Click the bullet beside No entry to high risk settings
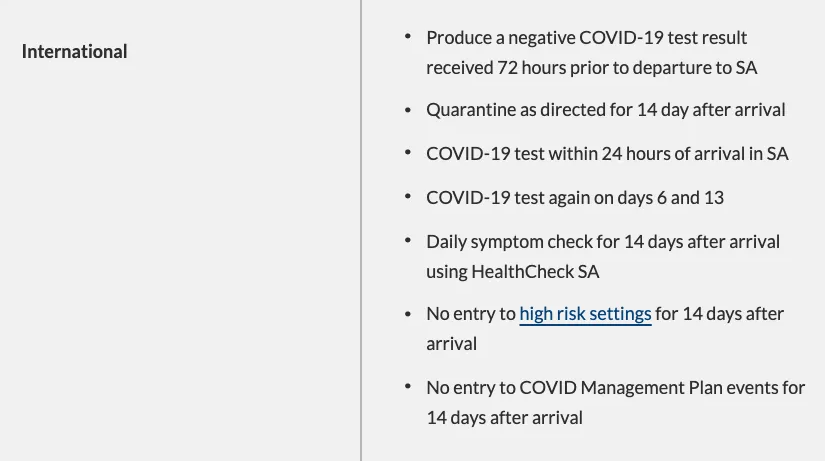Screen dimensions: 825x461 tap(408, 314)
